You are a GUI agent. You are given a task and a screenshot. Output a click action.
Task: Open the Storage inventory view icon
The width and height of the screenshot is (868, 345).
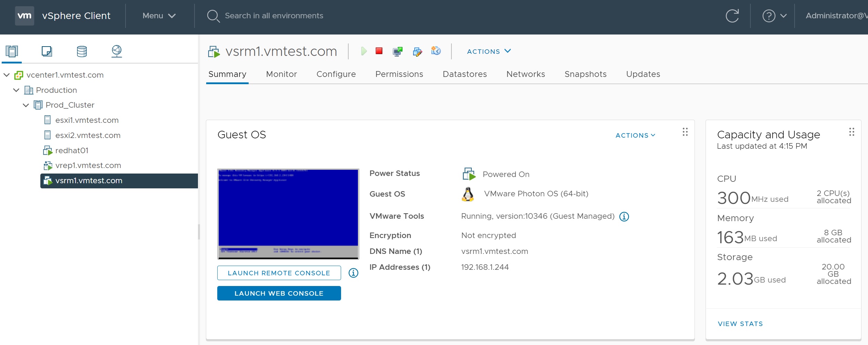click(x=82, y=51)
